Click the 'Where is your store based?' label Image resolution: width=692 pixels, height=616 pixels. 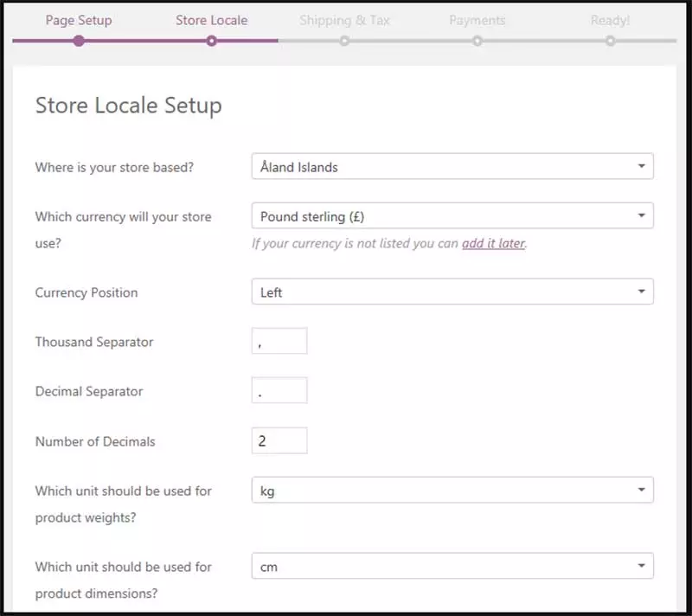point(114,167)
